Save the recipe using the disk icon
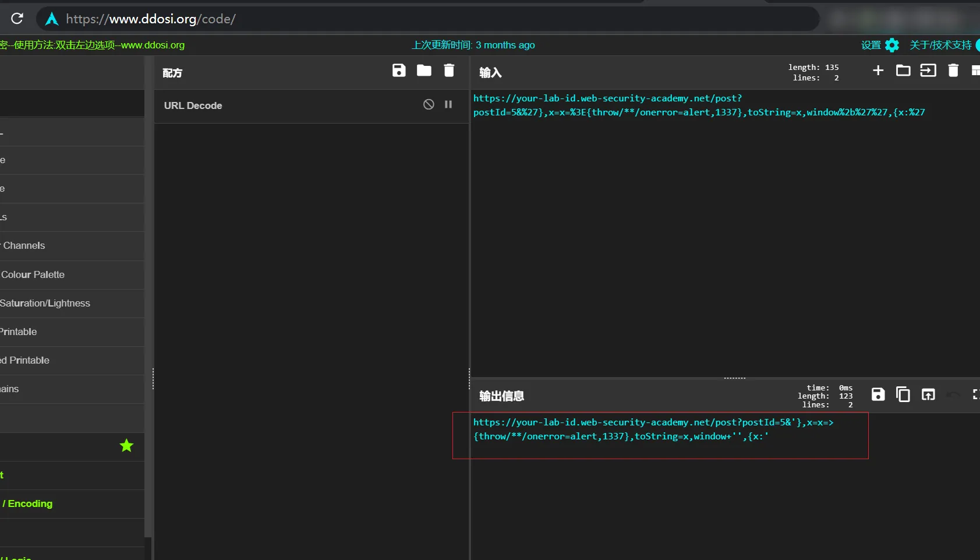The image size is (980, 560). [x=399, y=71]
